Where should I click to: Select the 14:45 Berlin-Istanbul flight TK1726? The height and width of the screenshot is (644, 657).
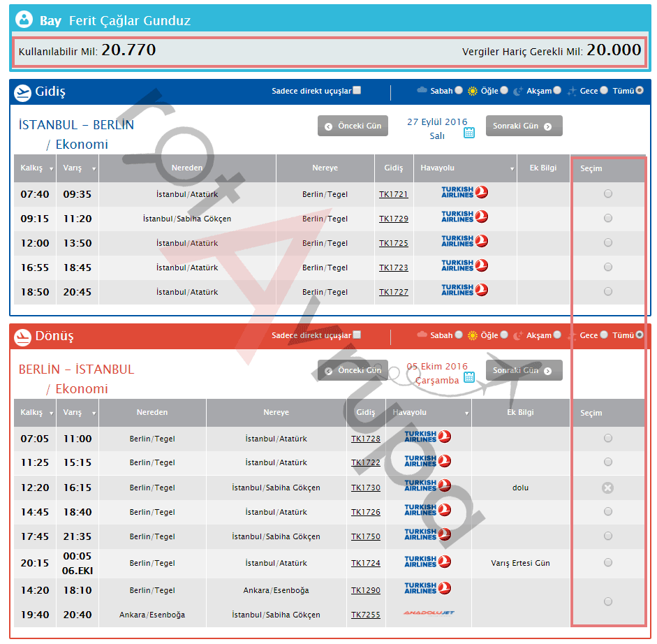click(607, 511)
